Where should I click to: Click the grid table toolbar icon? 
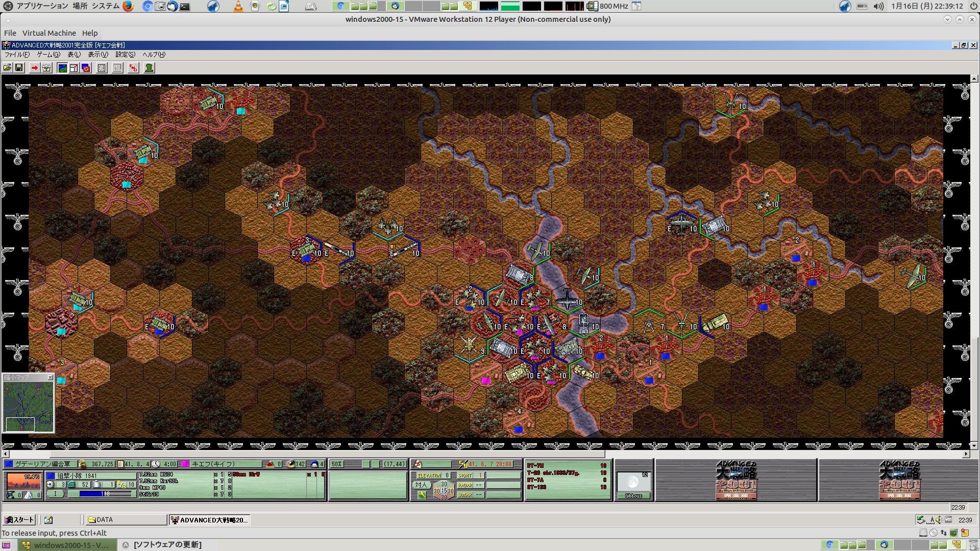102,68
